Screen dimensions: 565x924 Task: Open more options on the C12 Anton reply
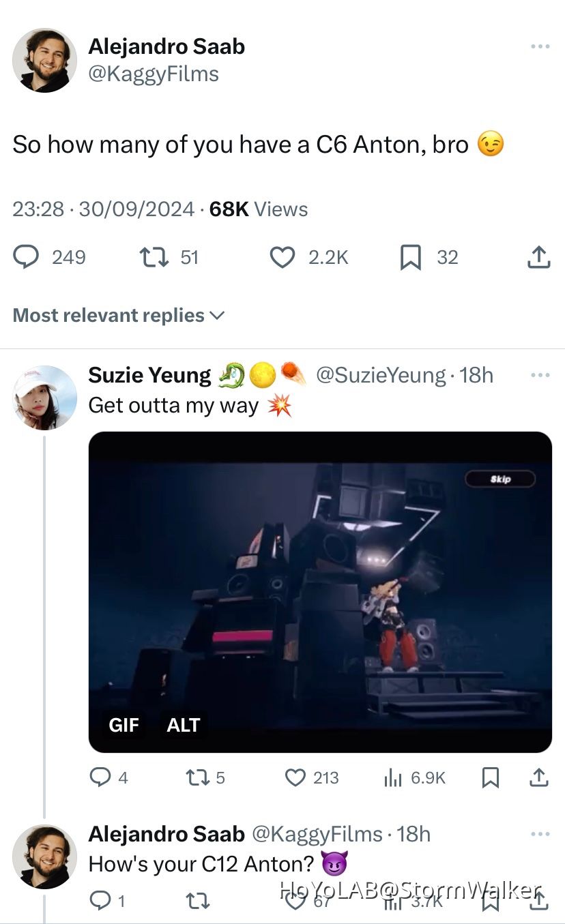(x=540, y=834)
